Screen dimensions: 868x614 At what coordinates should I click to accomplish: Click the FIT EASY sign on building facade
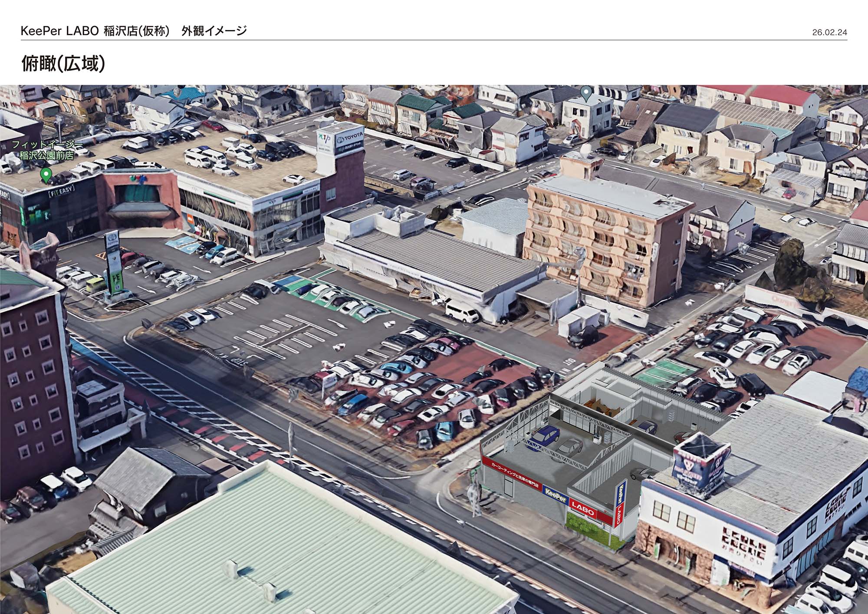tap(61, 191)
